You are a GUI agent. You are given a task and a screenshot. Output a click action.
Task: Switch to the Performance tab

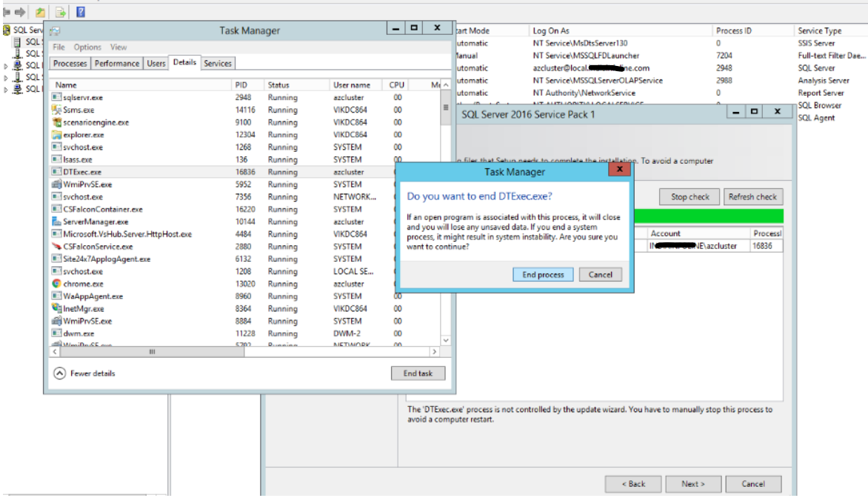click(x=117, y=64)
